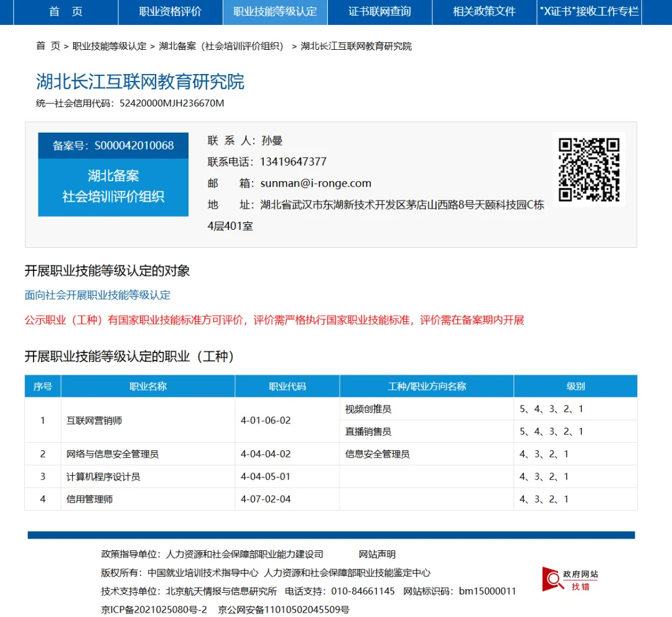Open the 证书联网查询 navigation tab
The width and height of the screenshot is (672, 617).
[x=380, y=12]
